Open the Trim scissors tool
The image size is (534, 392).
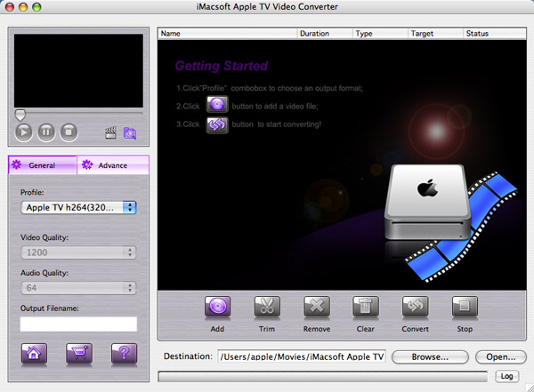(267, 307)
